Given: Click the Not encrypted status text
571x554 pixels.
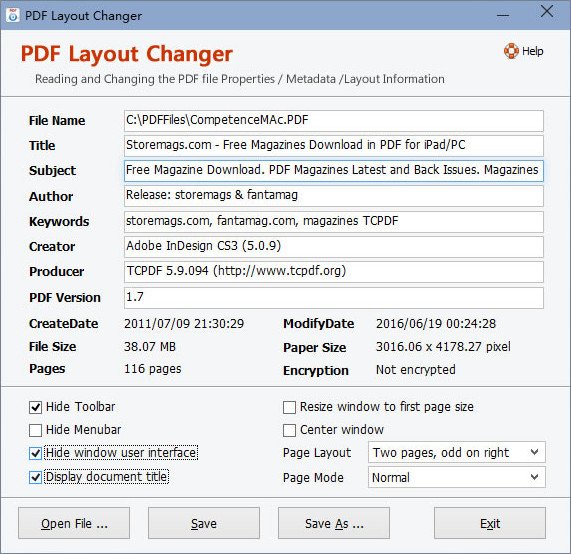Looking at the screenshot, I should (416, 370).
